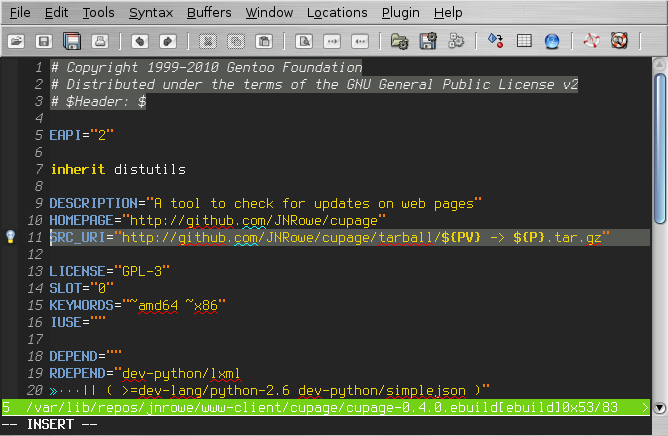The image size is (668, 436).
Task: Click '${PV}' in the SRC_URI line
Action: (461, 237)
